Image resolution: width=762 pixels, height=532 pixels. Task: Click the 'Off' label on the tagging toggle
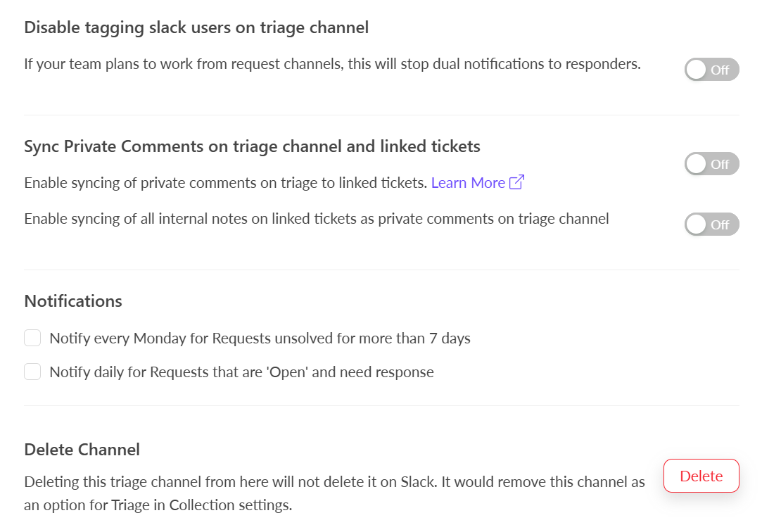pos(720,70)
